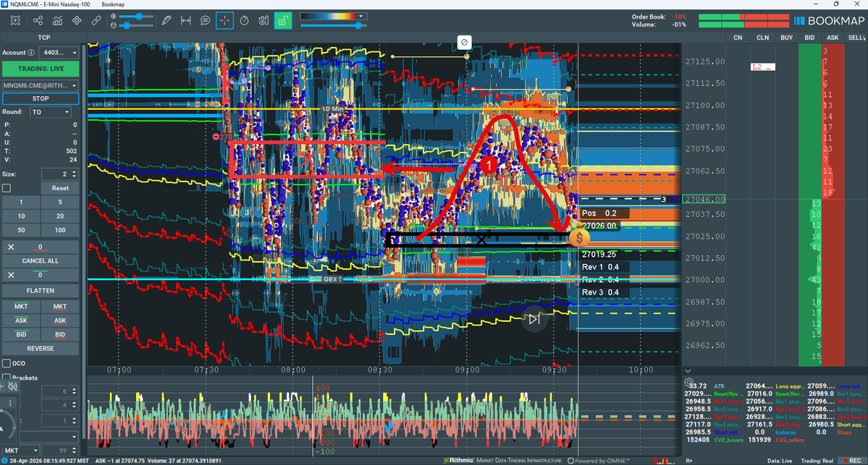Select the green BID column header

pyautogui.click(x=810, y=38)
